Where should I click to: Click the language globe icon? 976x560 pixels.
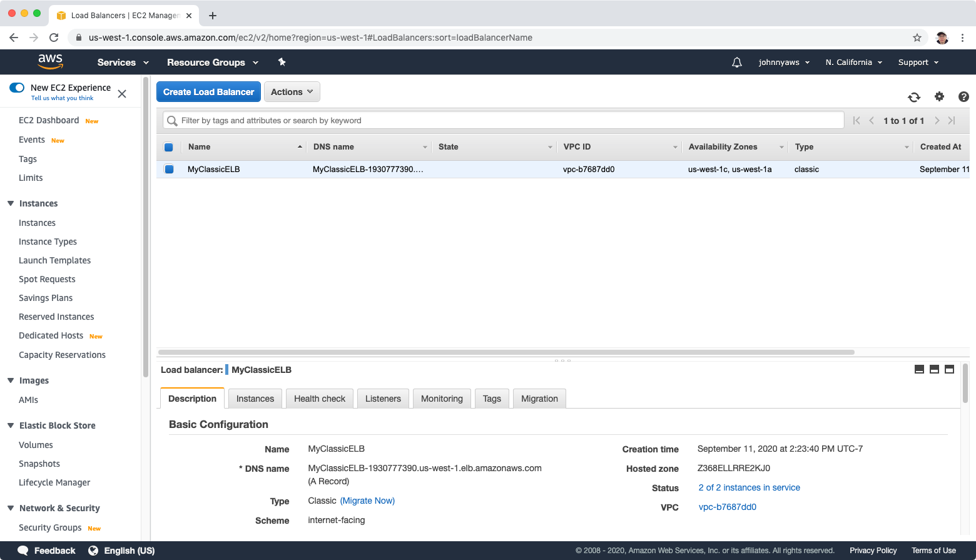[93, 551]
